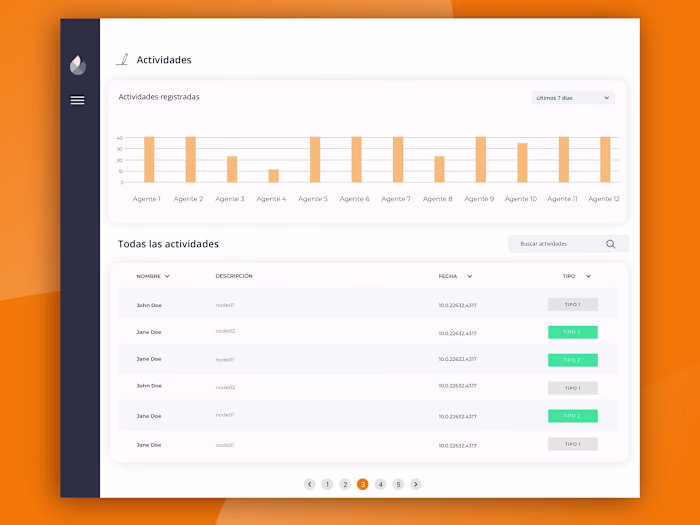Click the Agente 1 bar in the chart
Viewport: 700px width, 525px height.
pyautogui.click(x=149, y=159)
